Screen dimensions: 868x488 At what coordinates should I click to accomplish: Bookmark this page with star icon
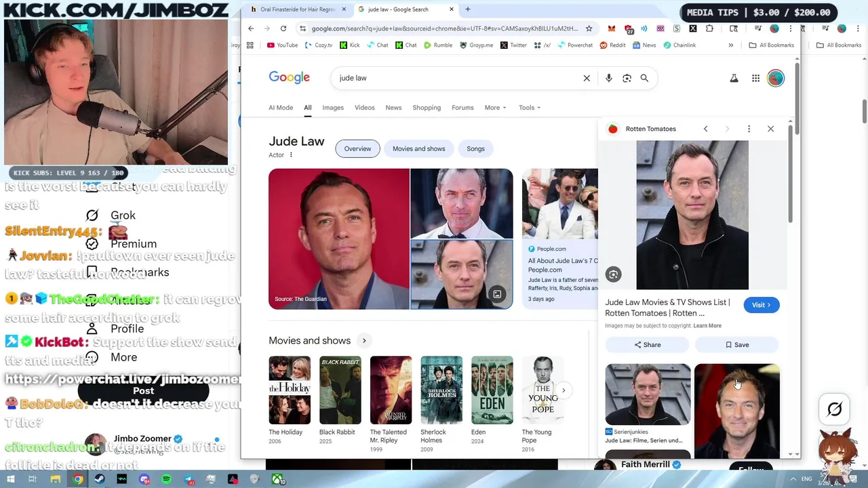click(589, 28)
